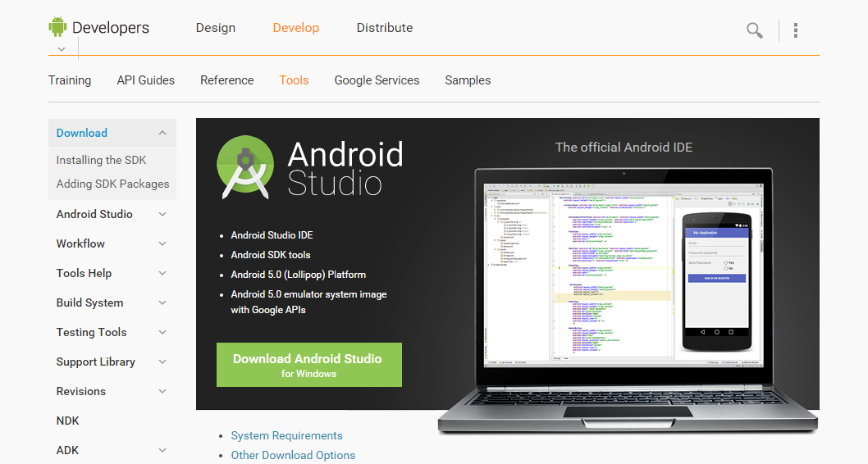Open Google Services section

(x=377, y=80)
